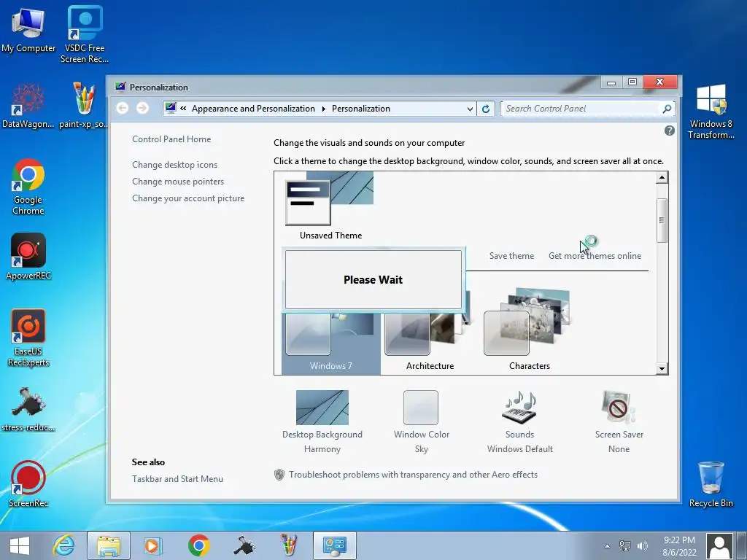Open Control Panel Home link
The height and width of the screenshot is (560, 747).
(x=171, y=139)
